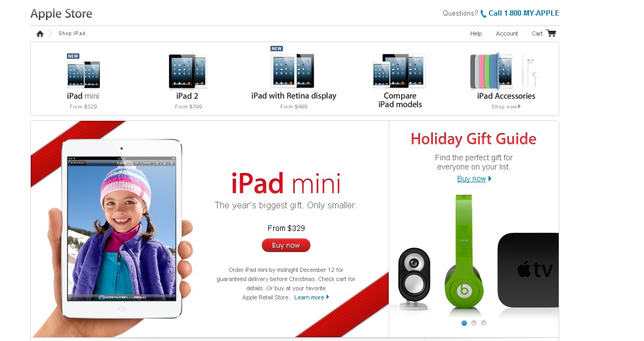Choose the iPad with Retina display image
Screen dimensions: 644x341
click(x=294, y=71)
